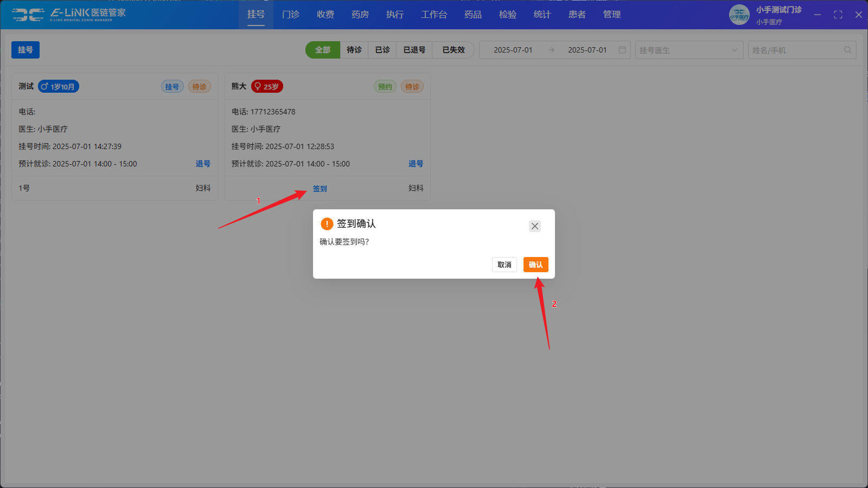Close the 签到确认 dialog with X
The height and width of the screenshot is (488, 868).
[x=534, y=226]
